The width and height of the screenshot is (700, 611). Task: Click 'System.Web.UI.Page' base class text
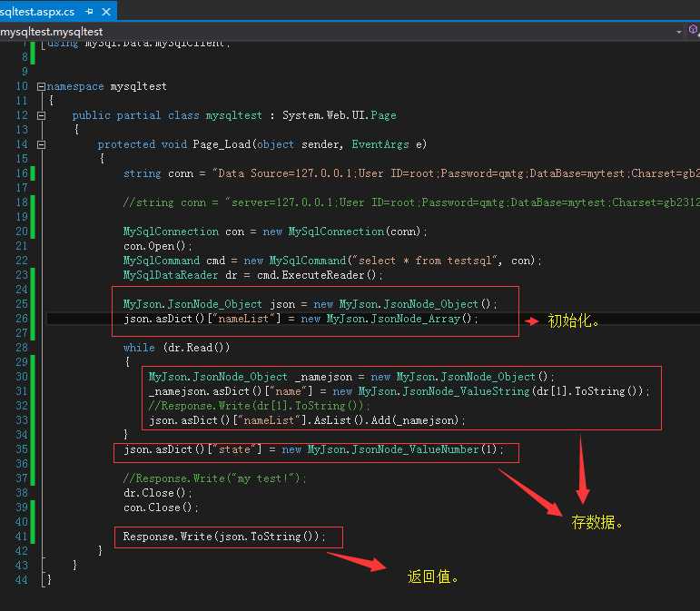point(340,115)
